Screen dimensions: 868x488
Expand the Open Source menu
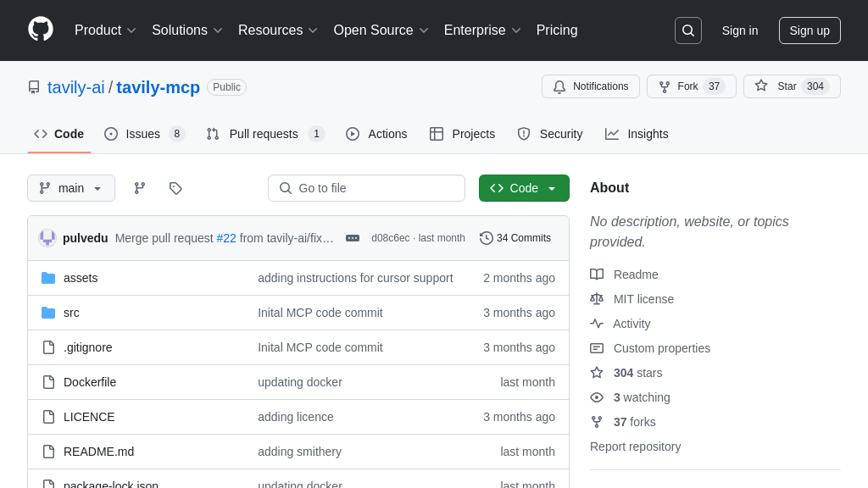pos(381,30)
